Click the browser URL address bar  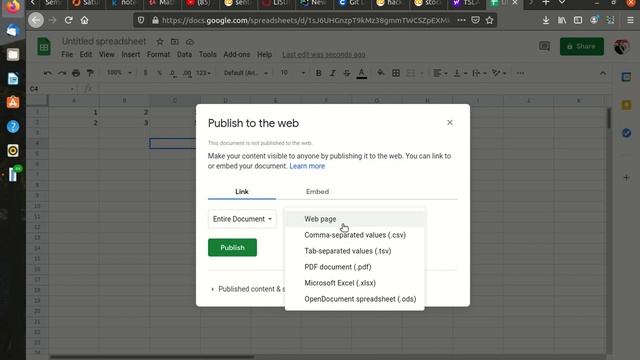click(305, 20)
